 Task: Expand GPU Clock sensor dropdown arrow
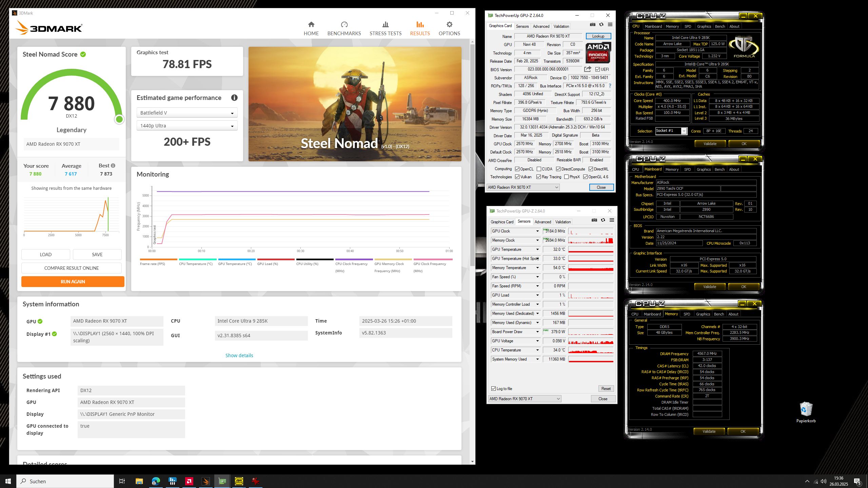(x=537, y=231)
